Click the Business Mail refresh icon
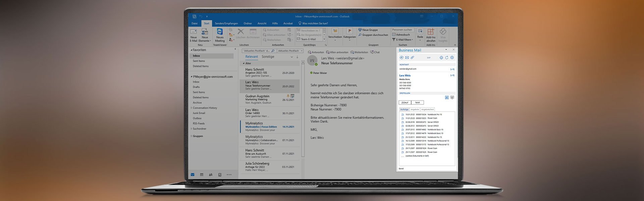The height and width of the screenshot is (201, 644). tap(446, 58)
